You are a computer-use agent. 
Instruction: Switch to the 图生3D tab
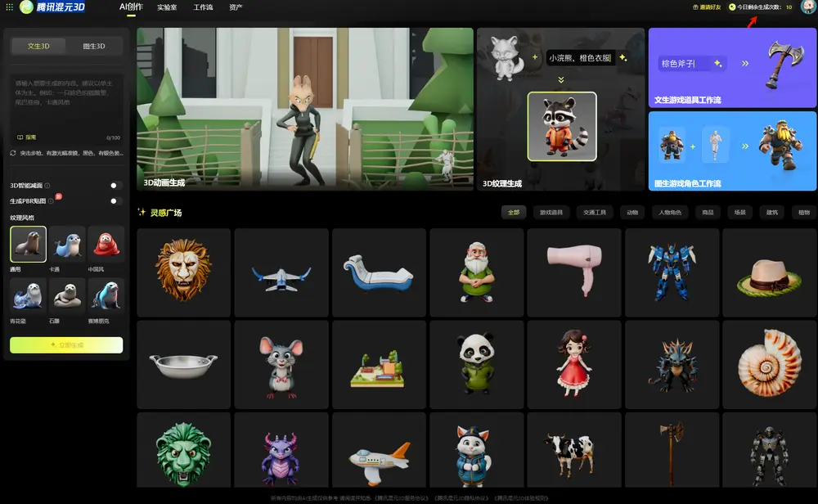[x=94, y=47]
